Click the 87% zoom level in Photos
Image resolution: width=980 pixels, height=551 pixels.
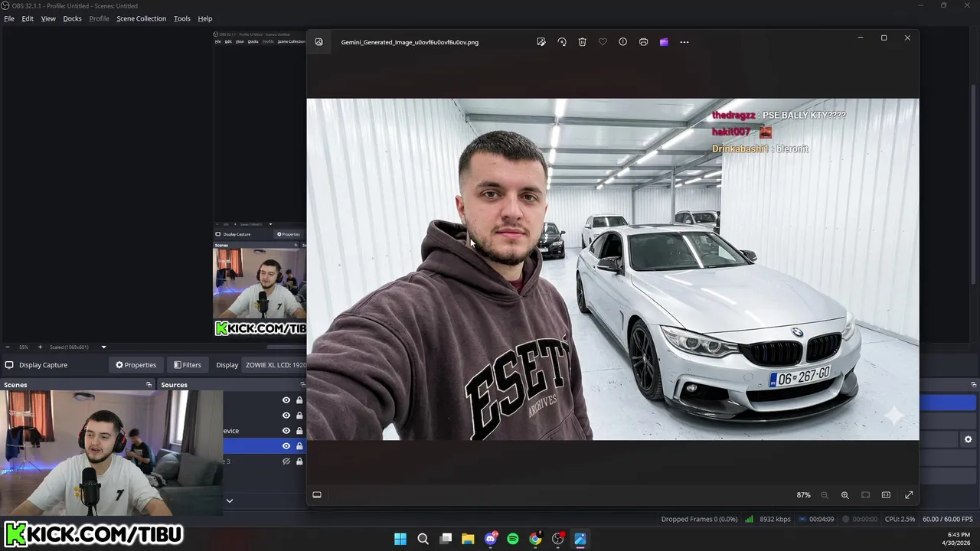tap(803, 495)
